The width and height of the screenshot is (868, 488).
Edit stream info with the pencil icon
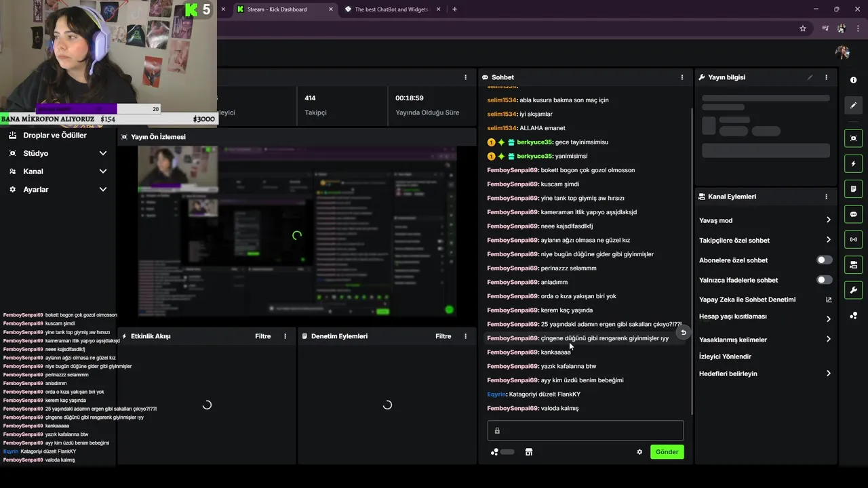coord(810,77)
